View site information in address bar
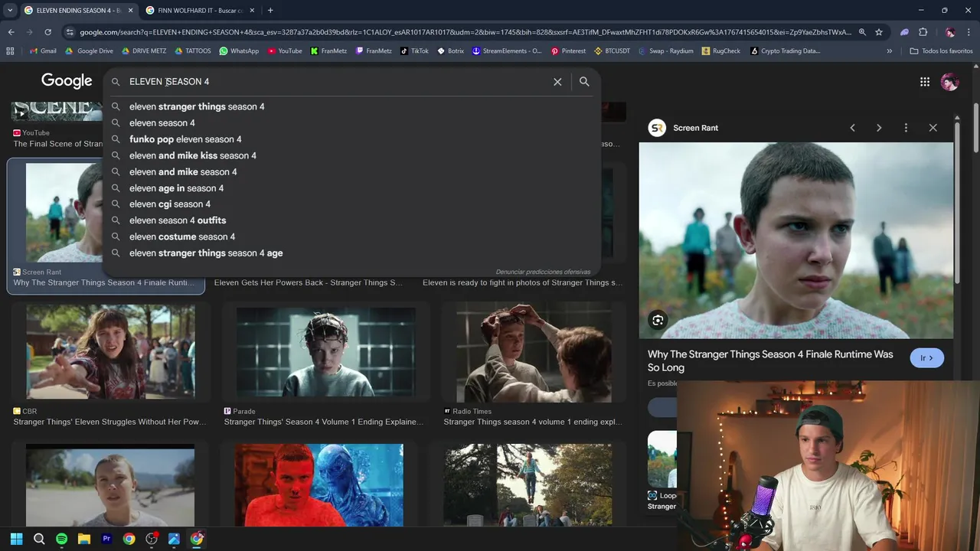The height and width of the screenshot is (551, 980). pyautogui.click(x=70, y=32)
